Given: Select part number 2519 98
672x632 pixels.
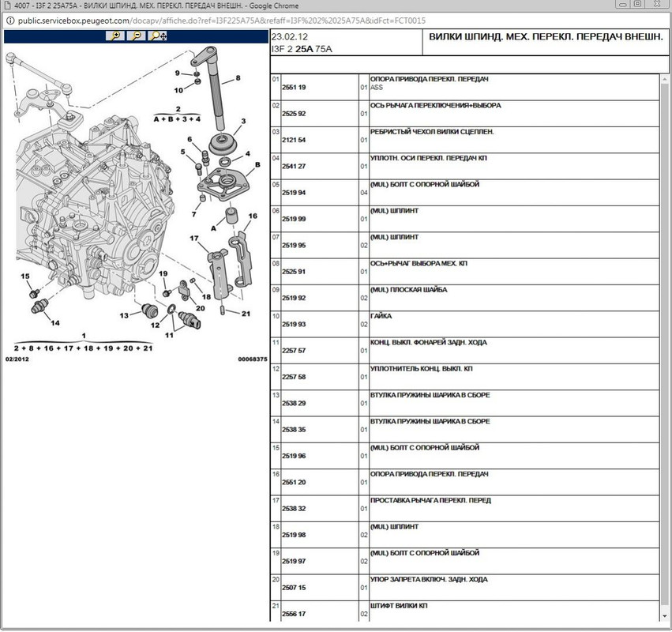Looking at the screenshot, I should (x=294, y=535).
